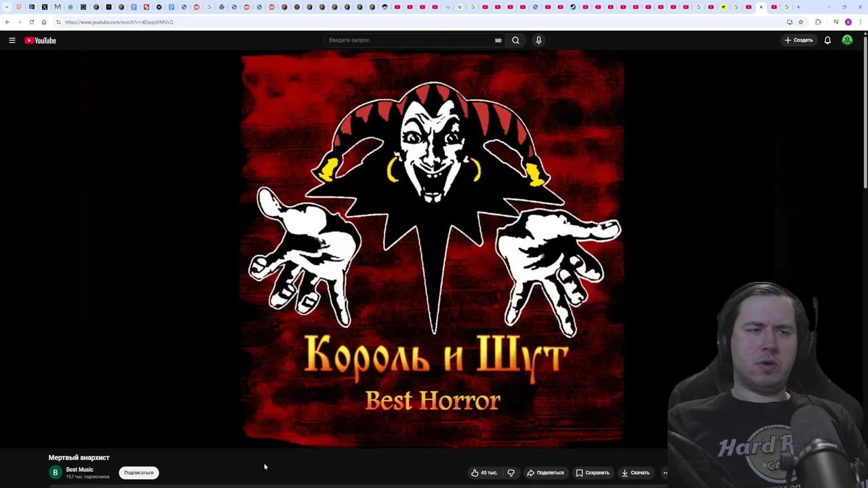The height and width of the screenshot is (488, 868).
Task: Open a new browser tab
Action: click(x=798, y=7)
